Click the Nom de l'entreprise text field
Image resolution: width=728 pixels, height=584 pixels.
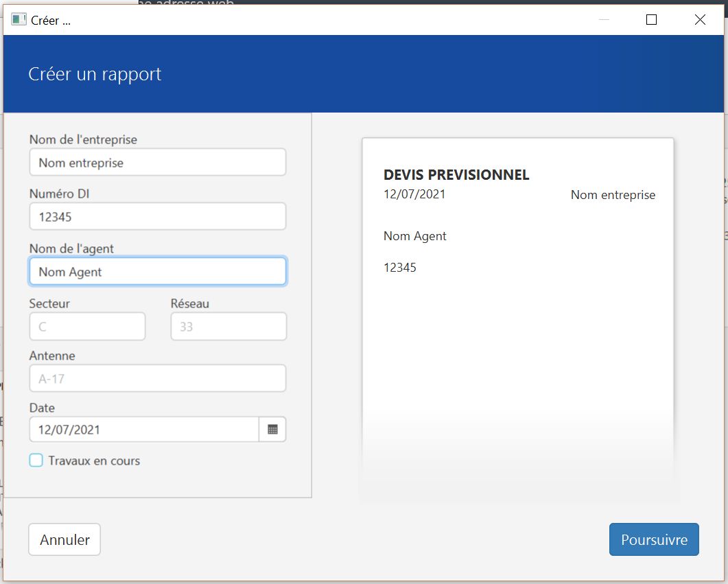click(157, 163)
